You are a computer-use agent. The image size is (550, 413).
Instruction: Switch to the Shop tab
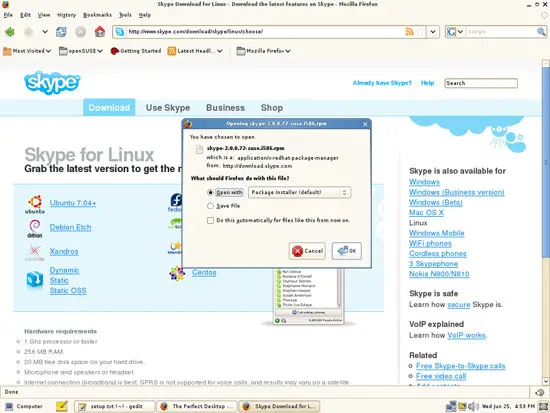[272, 108]
